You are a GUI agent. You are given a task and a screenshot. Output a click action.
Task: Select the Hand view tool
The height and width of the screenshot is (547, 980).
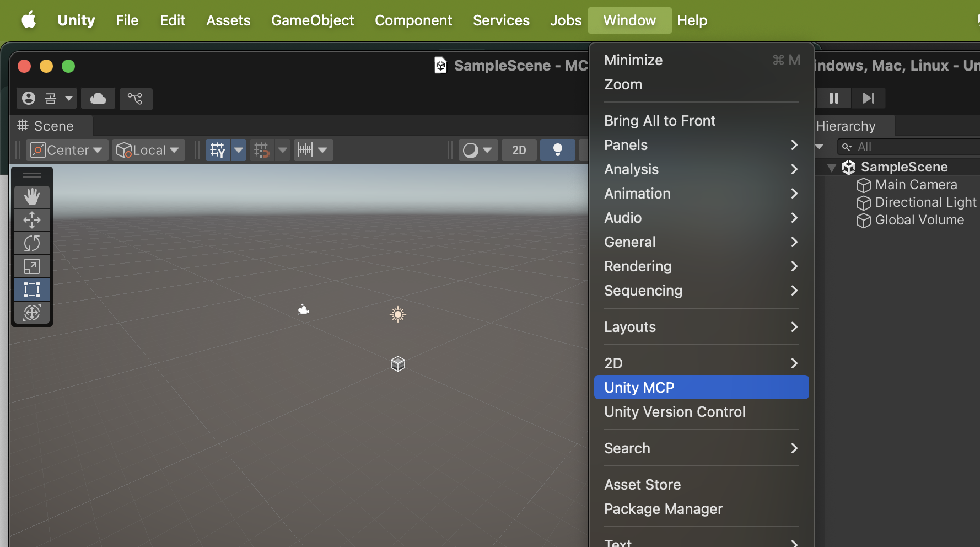point(32,197)
